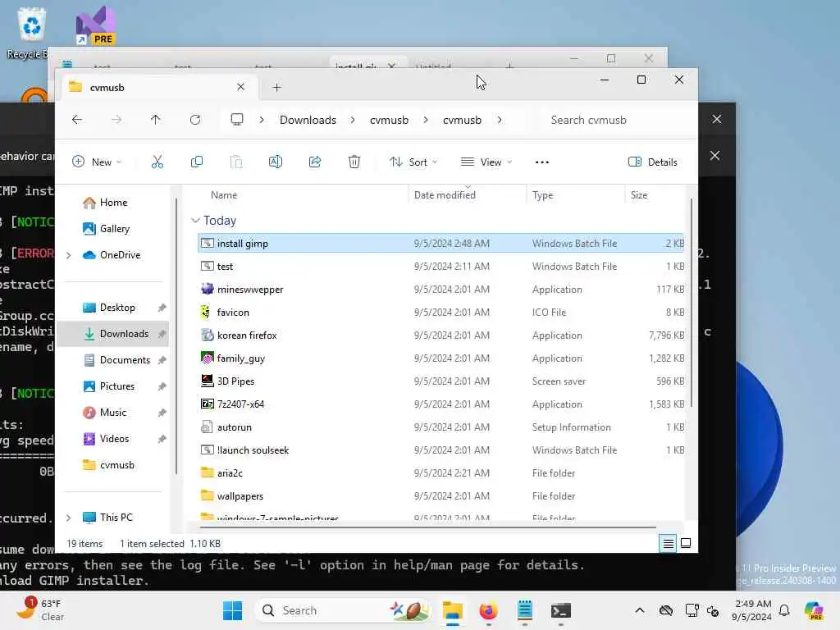Click the PC monitor icon in address bar
This screenshot has width=840, height=630.
click(237, 120)
